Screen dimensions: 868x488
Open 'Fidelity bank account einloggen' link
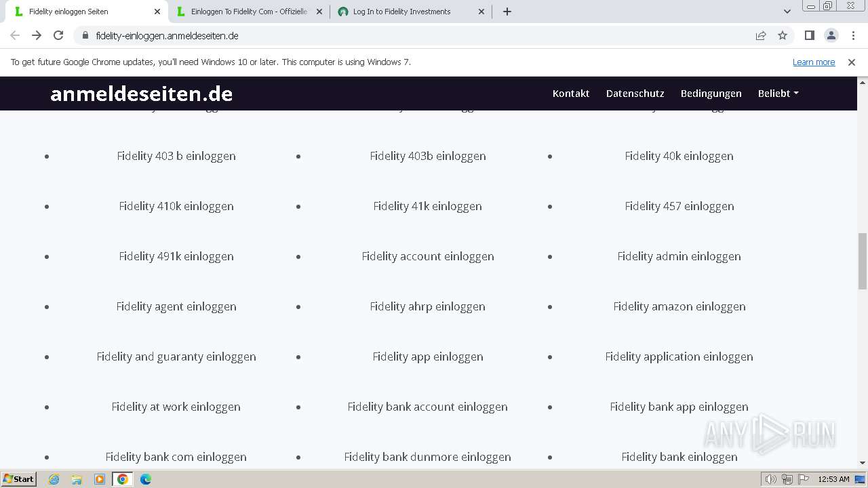click(x=428, y=407)
